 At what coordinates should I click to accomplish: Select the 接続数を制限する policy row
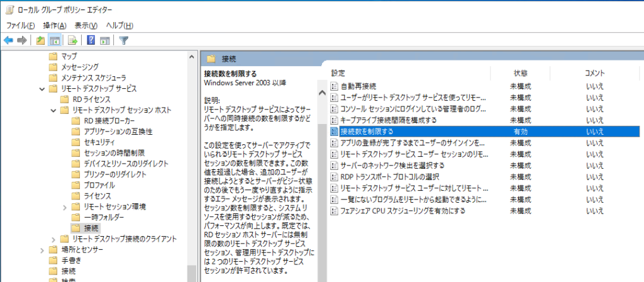[485, 132]
